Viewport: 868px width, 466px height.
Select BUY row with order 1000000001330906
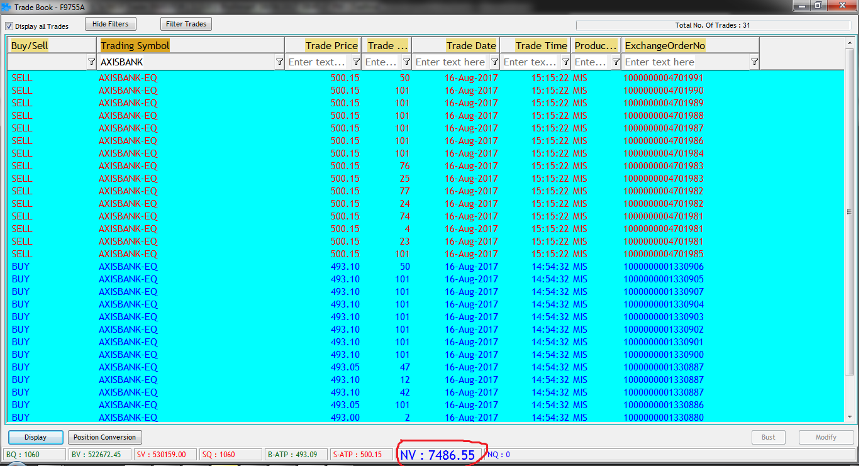click(425, 267)
